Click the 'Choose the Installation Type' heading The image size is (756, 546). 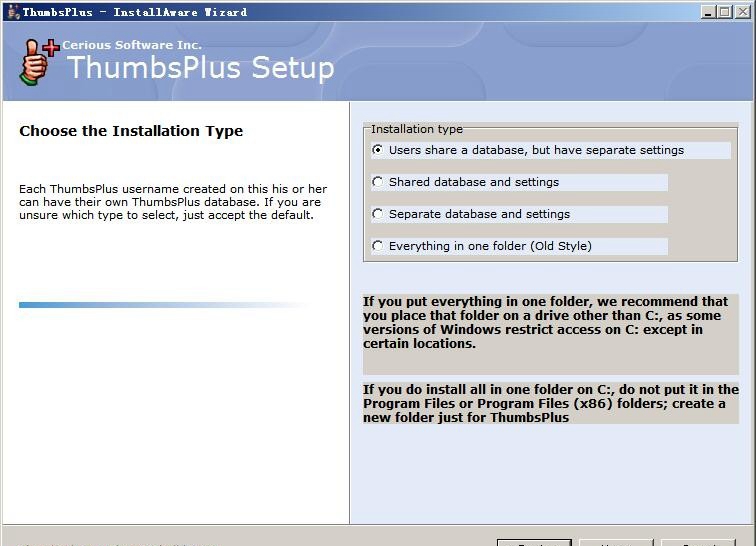tap(131, 131)
